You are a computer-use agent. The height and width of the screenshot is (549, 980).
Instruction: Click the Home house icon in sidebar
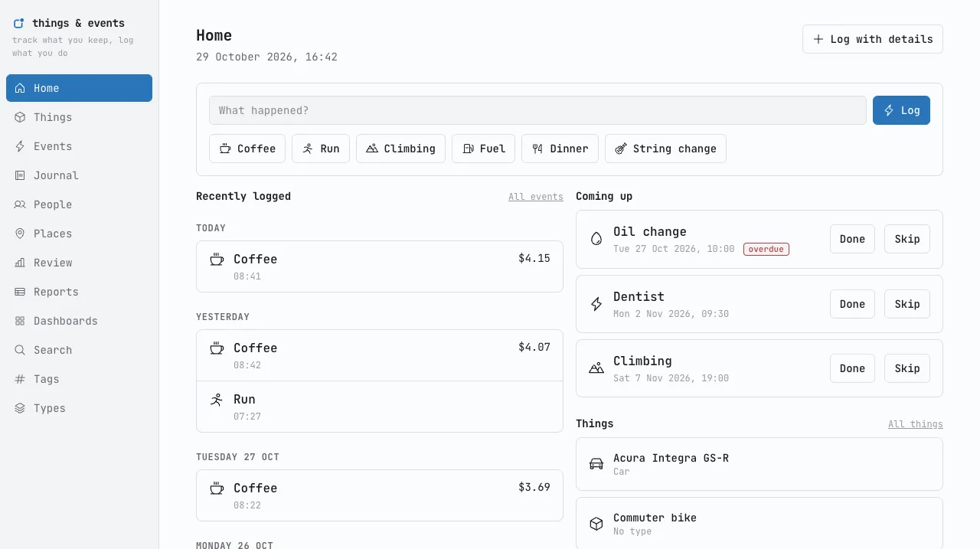(20, 88)
